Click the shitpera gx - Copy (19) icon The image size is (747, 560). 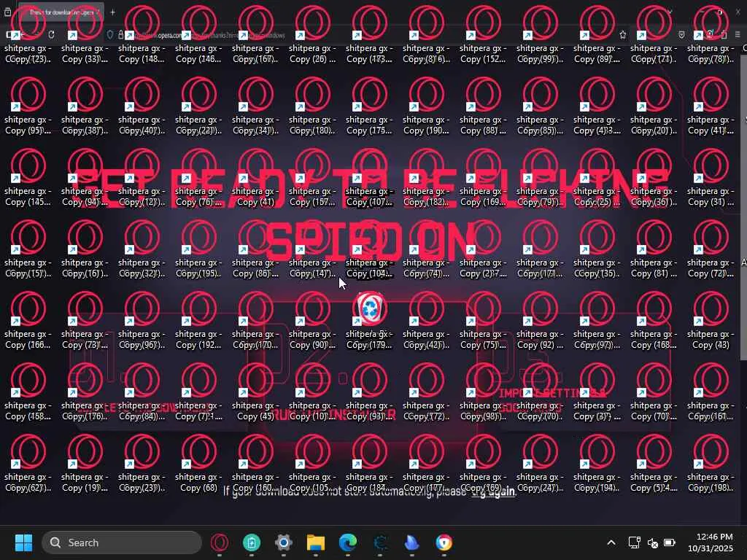(85, 463)
